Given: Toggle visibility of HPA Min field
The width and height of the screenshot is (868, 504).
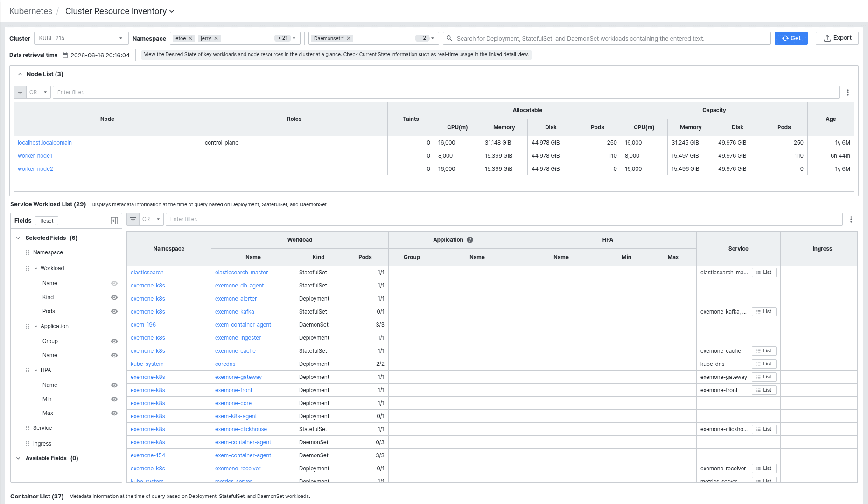Looking at the screenshot, I should (x=114, y=399).
